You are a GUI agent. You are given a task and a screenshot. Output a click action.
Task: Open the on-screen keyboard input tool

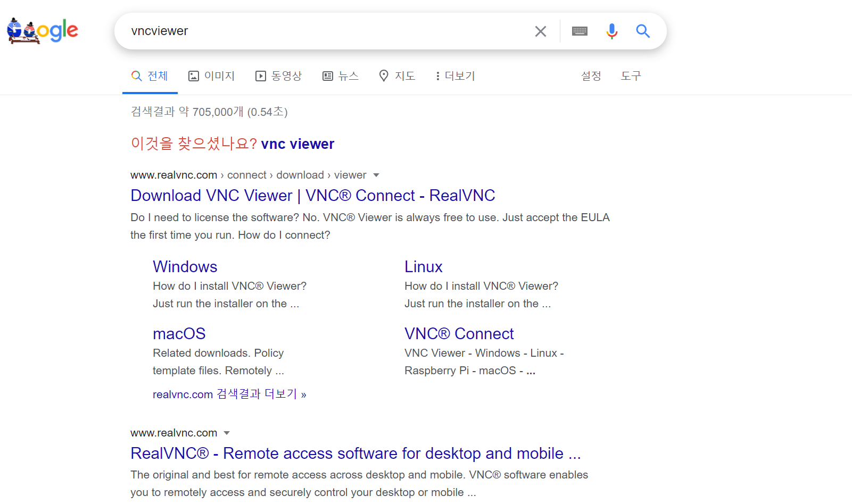tap(580, 31)
